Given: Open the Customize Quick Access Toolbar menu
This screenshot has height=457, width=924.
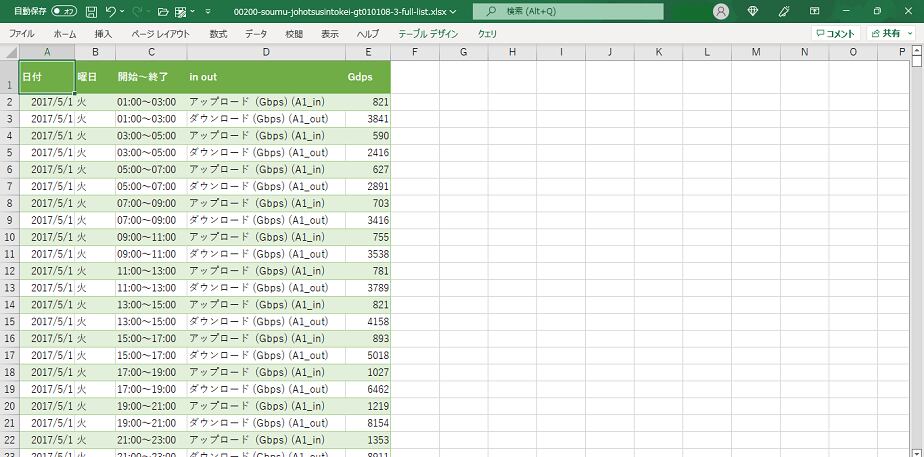Looking at the screenshot, I should coord(208,11).
